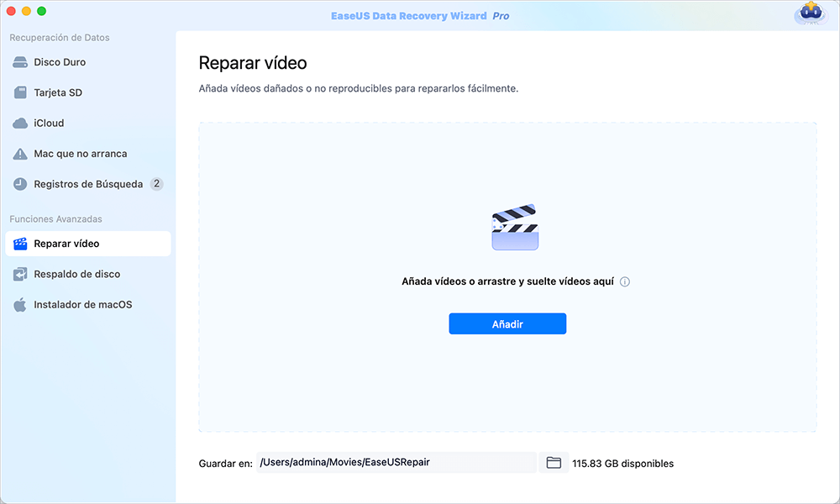Image resolution: width=840 pixels, height=504 pixels.
Task: Click the red close window button
Action: point(11,11)
